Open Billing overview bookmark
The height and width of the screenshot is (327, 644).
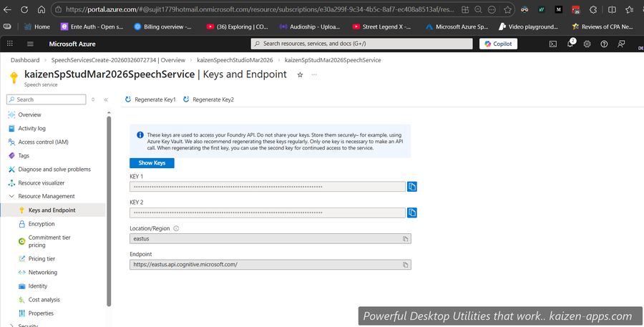[x=162, y=26]
